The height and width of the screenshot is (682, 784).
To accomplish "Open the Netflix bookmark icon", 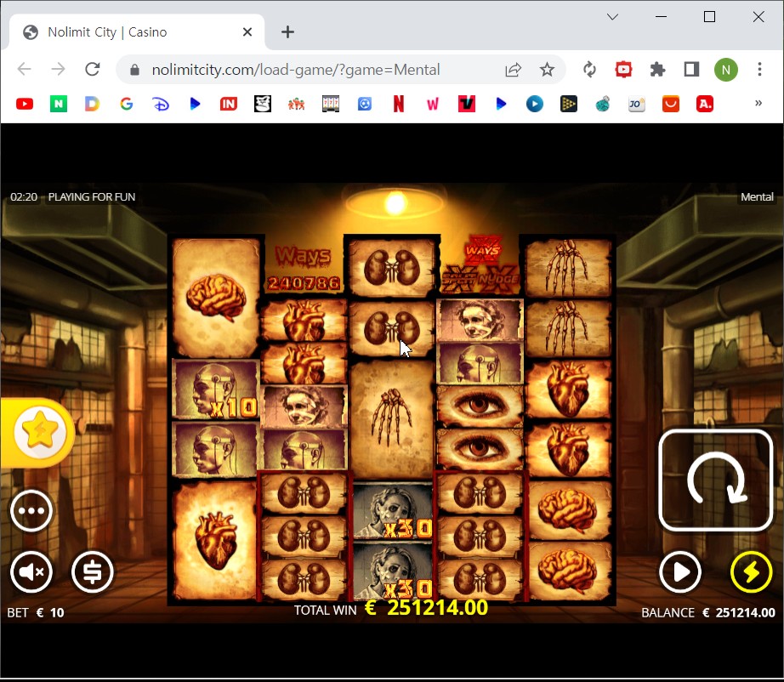I will (399, 104).
